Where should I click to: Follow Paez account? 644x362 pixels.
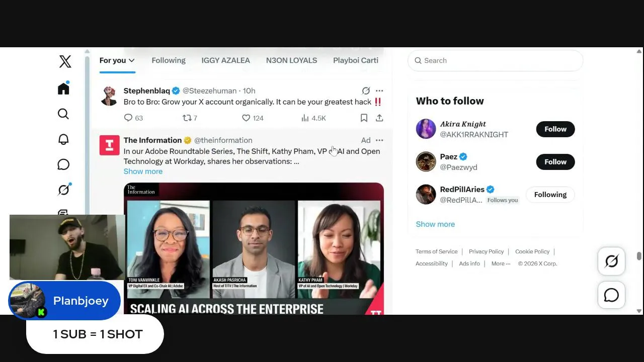555,162
